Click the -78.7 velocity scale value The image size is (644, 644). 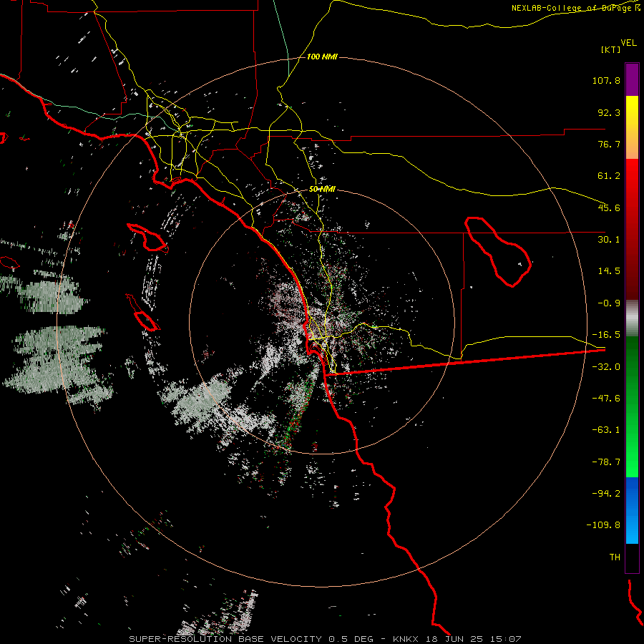[606, 462]
